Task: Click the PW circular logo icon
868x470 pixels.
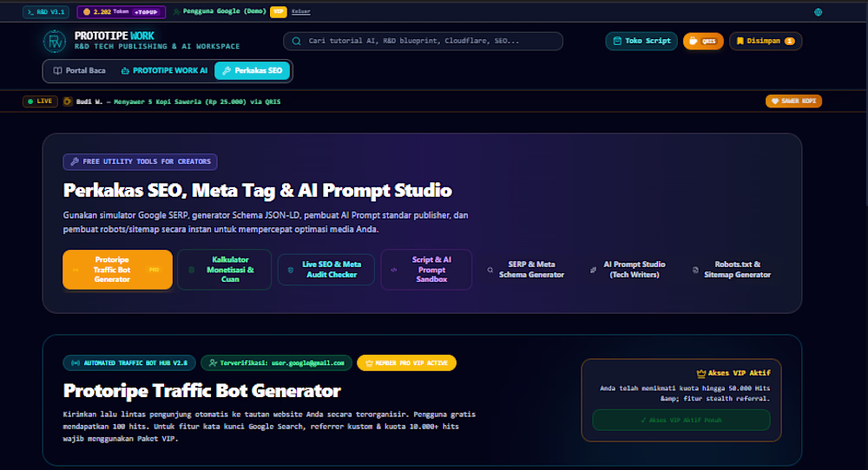Action: pos(54,41)
